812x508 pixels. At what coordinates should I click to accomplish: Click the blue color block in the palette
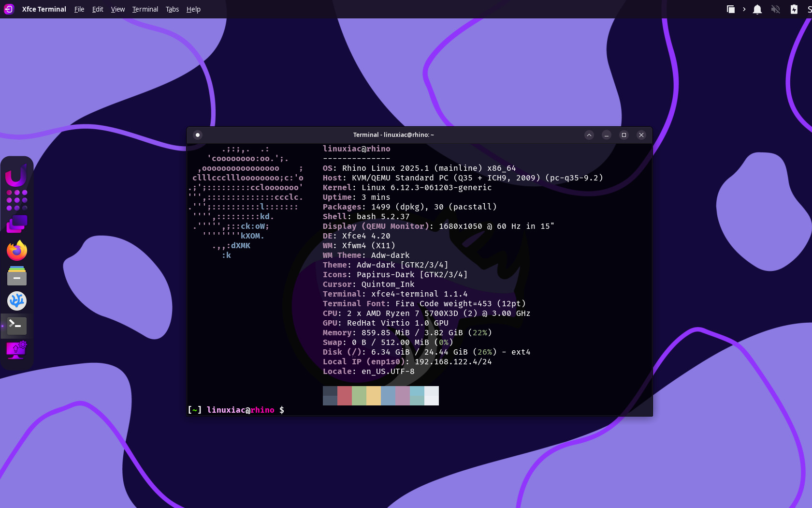[388, 396]
